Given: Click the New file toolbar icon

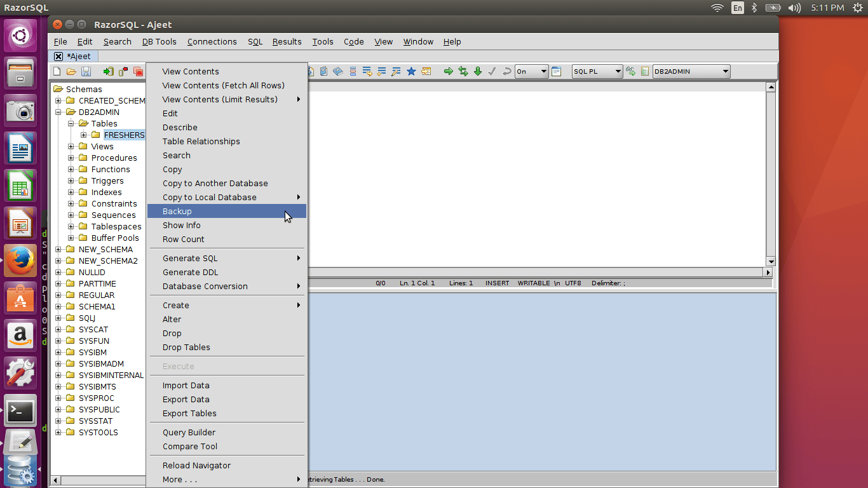Looking at the screenshot, I should [57, 72].
